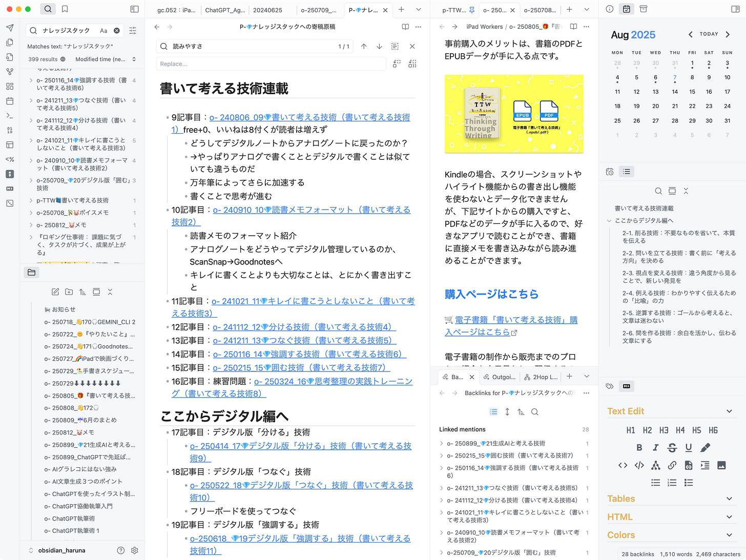Collapse the left sidebar with toggle icon

pos(134,9)
